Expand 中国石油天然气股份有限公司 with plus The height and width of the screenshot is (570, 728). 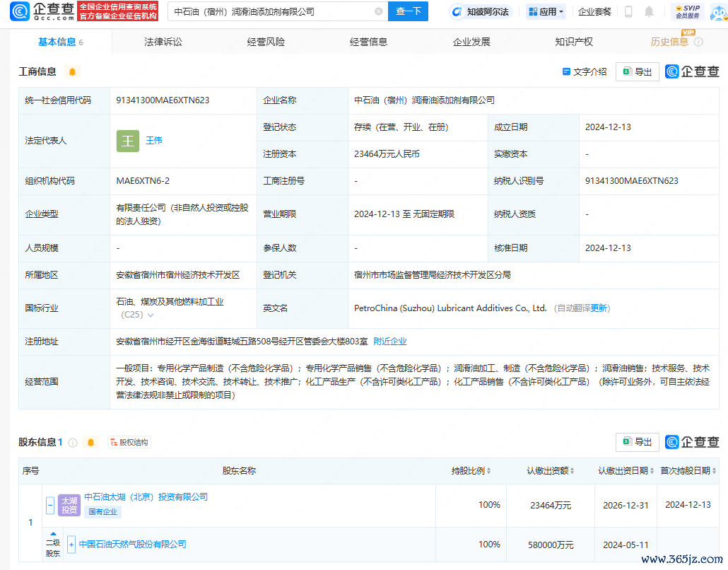[x=71, y=545]
